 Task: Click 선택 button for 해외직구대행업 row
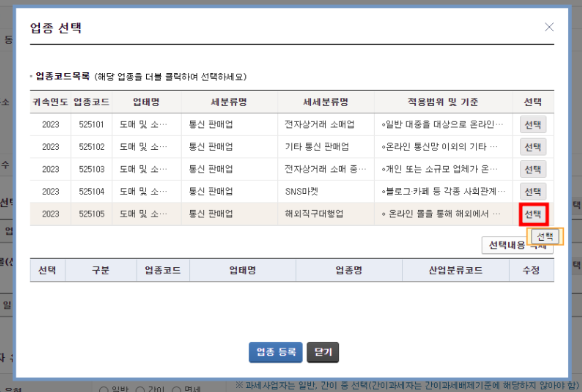point(533,214)
